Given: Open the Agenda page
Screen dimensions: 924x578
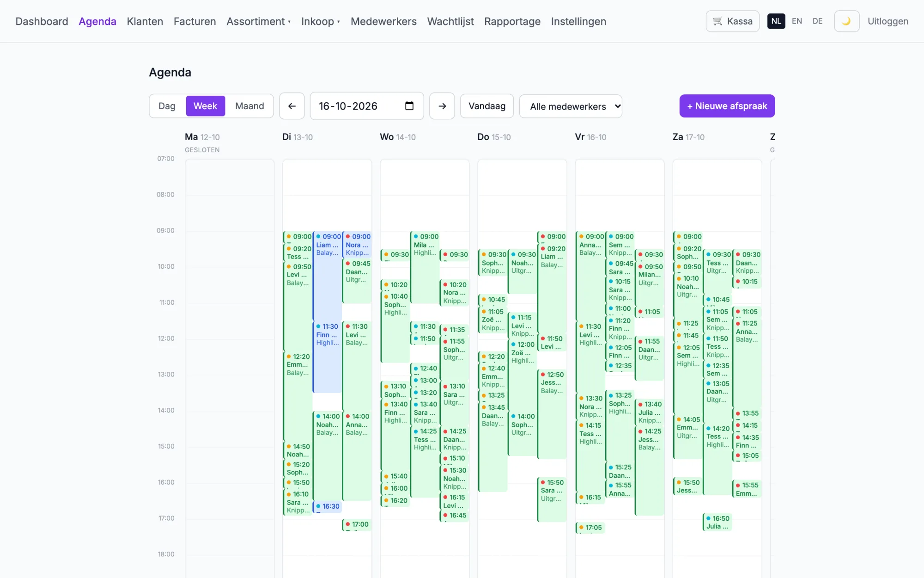Looking at the screenshot, I should point(97,21).
